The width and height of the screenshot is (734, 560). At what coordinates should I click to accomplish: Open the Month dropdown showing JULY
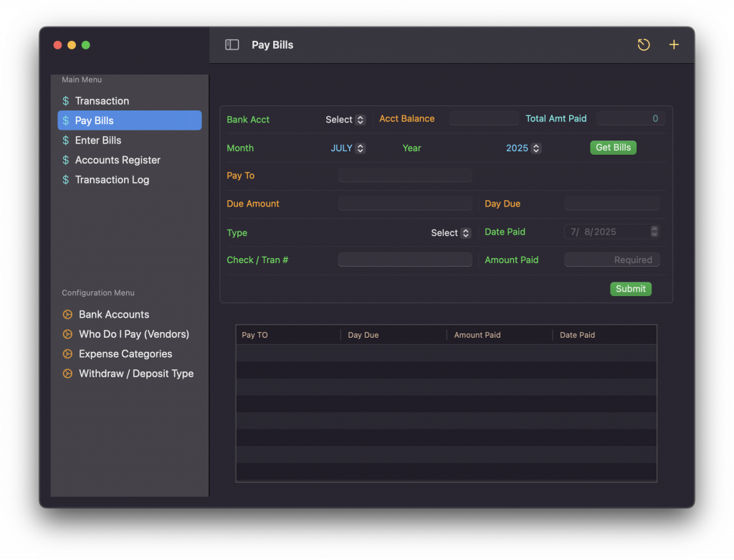[x=348, y=148]
